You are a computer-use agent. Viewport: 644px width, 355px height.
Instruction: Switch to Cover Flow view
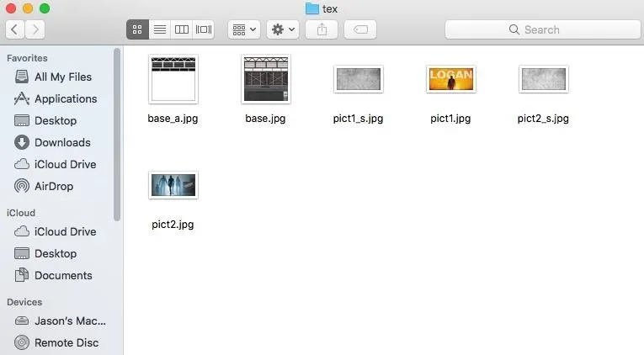point(204,29)
